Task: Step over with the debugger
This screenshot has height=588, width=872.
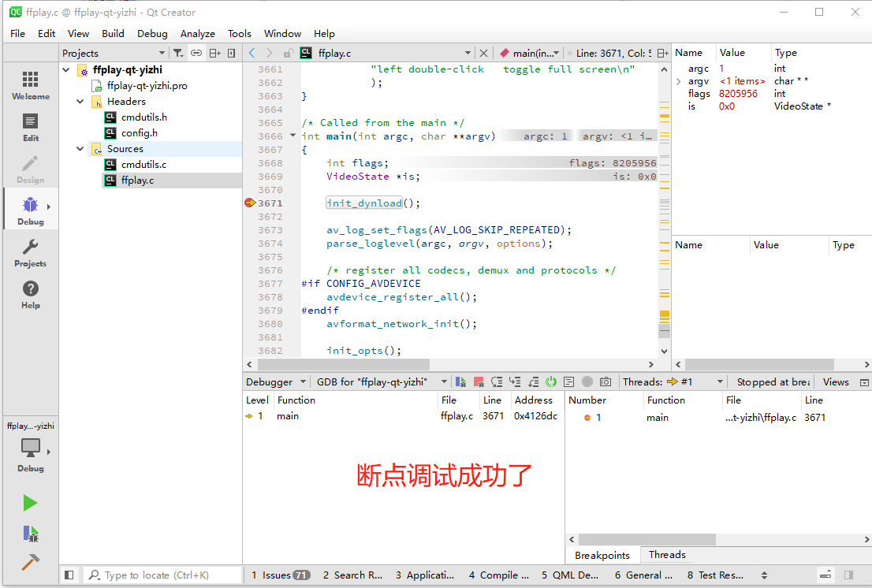Action: point(497,381)
